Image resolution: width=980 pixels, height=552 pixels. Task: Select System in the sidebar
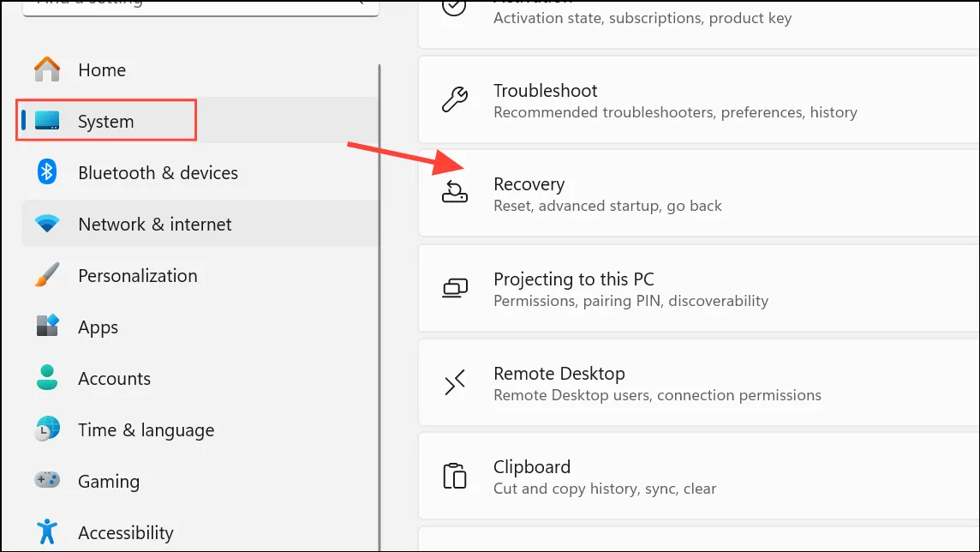point(200,121)
